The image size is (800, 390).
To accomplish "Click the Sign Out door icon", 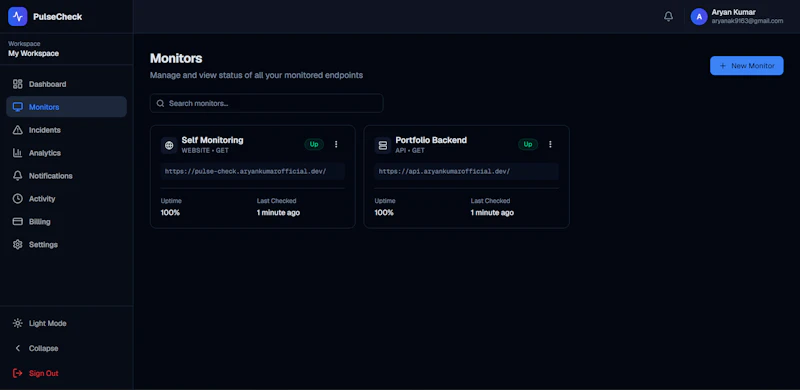I will [x=18, y=373].
